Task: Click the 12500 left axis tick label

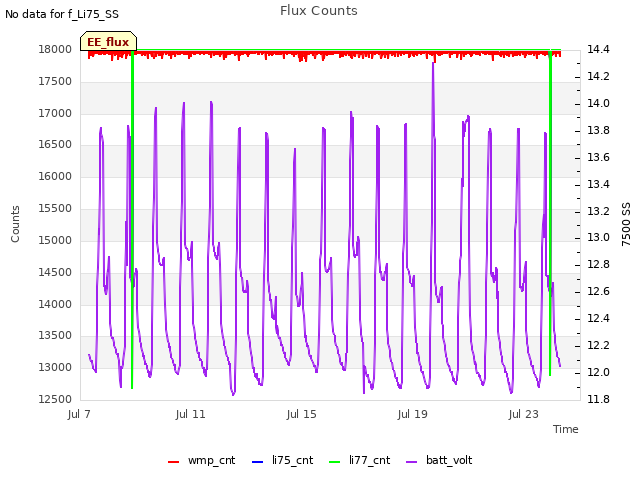Action: (55, 399)
